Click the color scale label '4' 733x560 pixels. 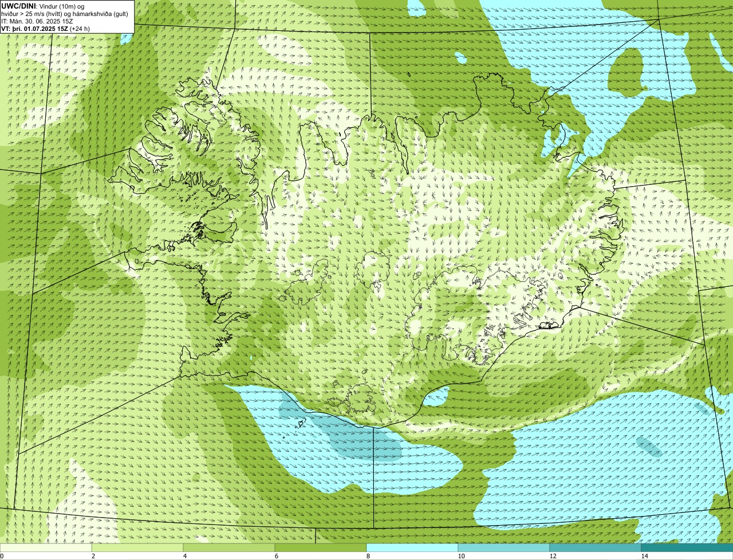pos(185,556)
